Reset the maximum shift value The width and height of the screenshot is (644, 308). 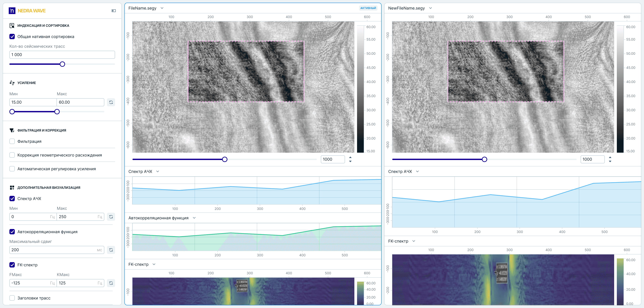click(x=111, y=250)
